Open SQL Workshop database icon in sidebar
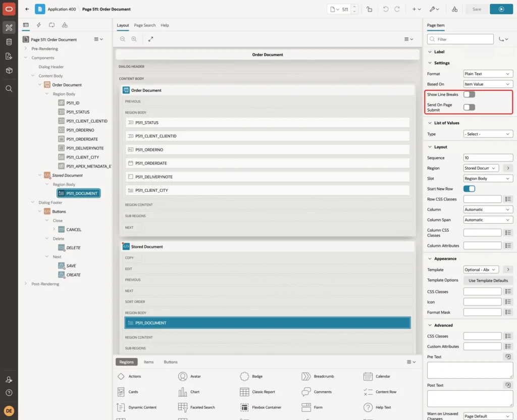The width and height of the screenshot is (517, 420). coord(9,42)
